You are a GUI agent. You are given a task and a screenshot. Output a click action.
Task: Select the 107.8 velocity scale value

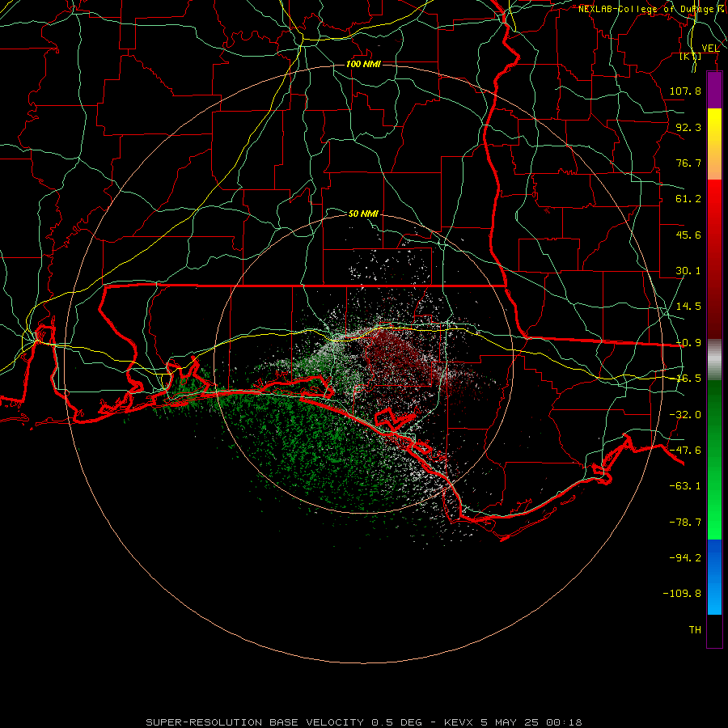(x=685, y=91)
